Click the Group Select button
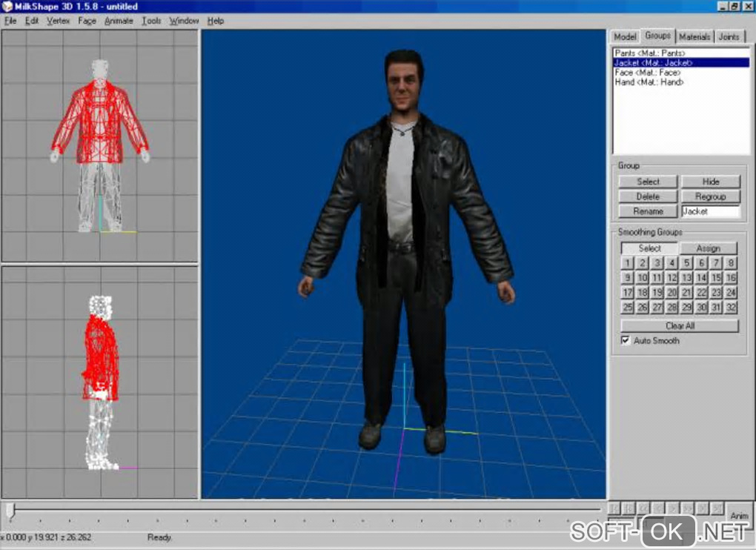Screen dimensions: 756x550 coord(648,182)
